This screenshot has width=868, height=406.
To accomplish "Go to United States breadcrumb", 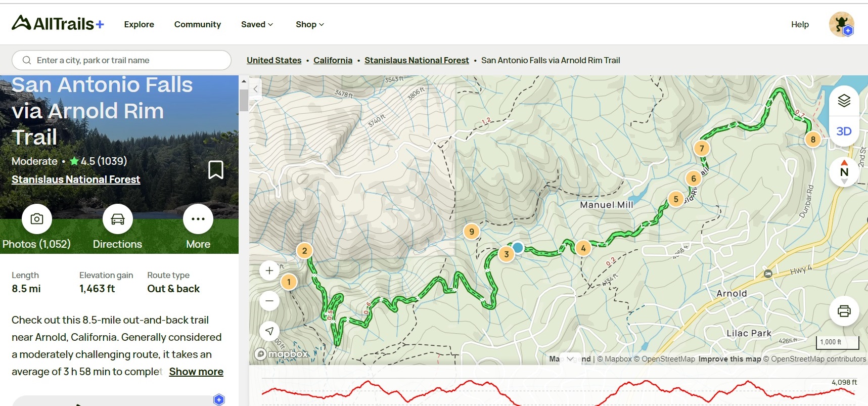I will 274,60.
